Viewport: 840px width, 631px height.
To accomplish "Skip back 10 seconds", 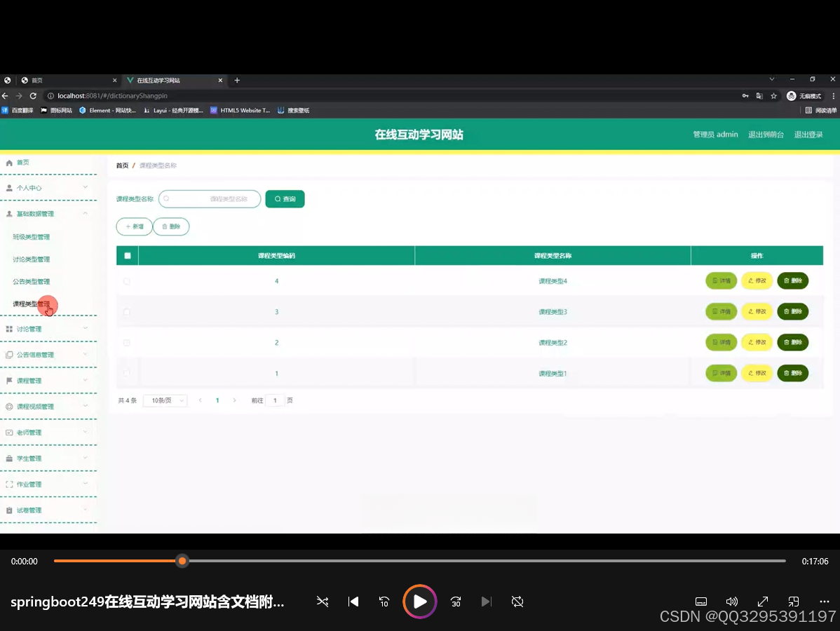I will click(384, 602).
